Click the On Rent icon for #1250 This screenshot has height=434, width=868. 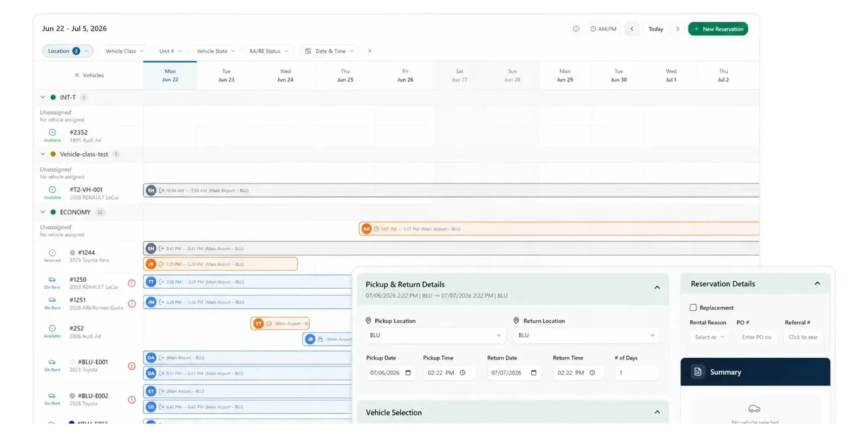pyautogui.click(x=52, y=280)
